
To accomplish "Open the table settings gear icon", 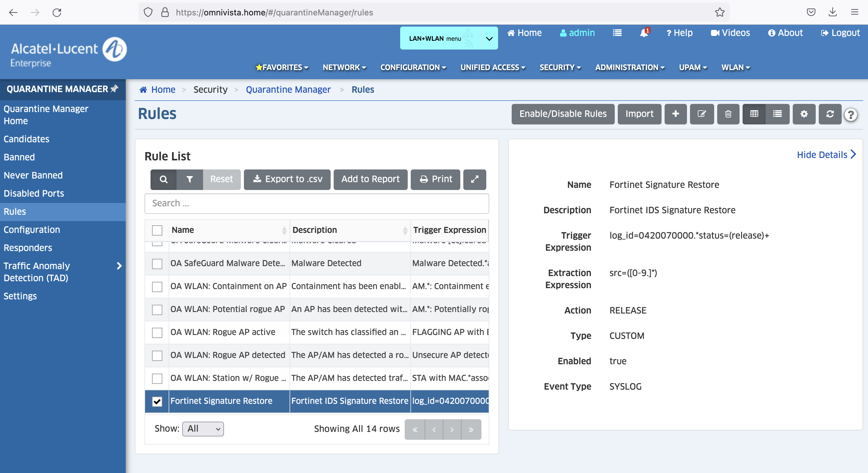I will [804, 114].
